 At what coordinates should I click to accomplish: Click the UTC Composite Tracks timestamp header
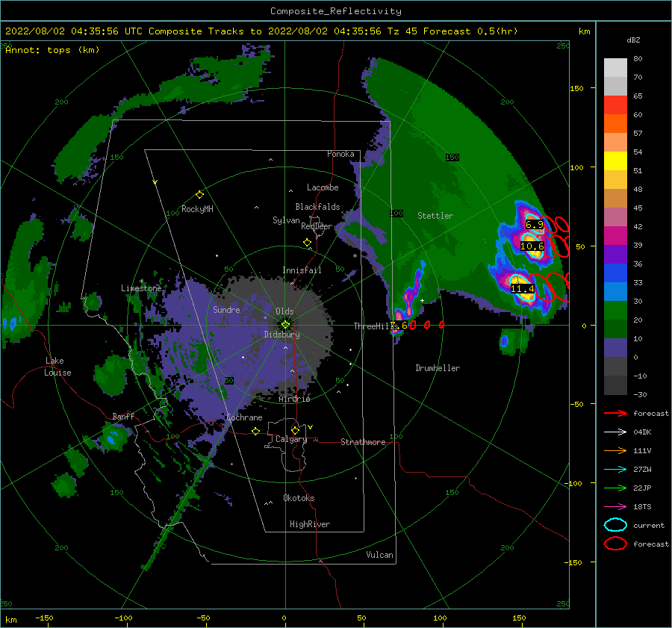pos(261,31)
